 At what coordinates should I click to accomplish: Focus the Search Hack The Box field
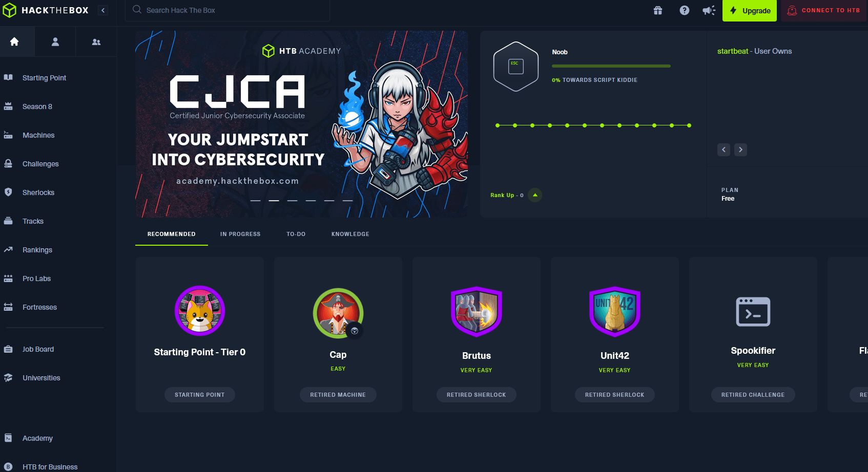coord(228,10)
